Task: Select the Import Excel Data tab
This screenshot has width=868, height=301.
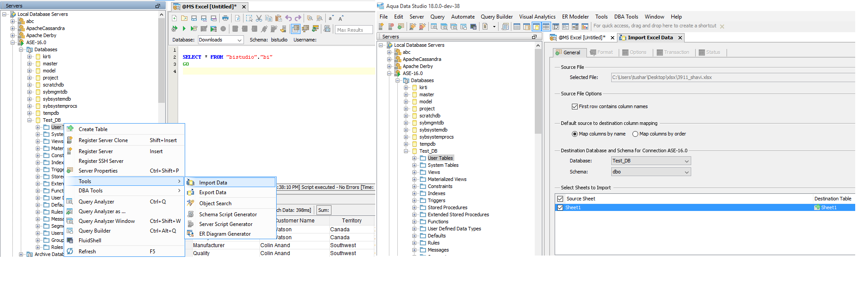Action: tap(650, 38)
